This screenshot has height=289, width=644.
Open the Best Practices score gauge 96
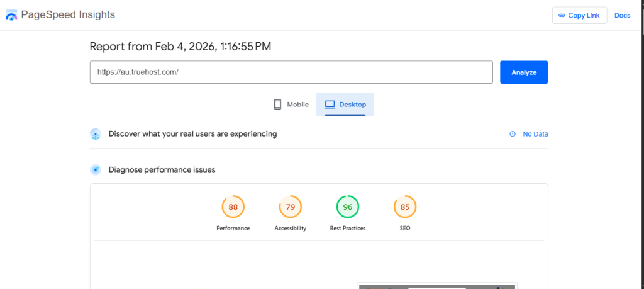click(348, 207)
